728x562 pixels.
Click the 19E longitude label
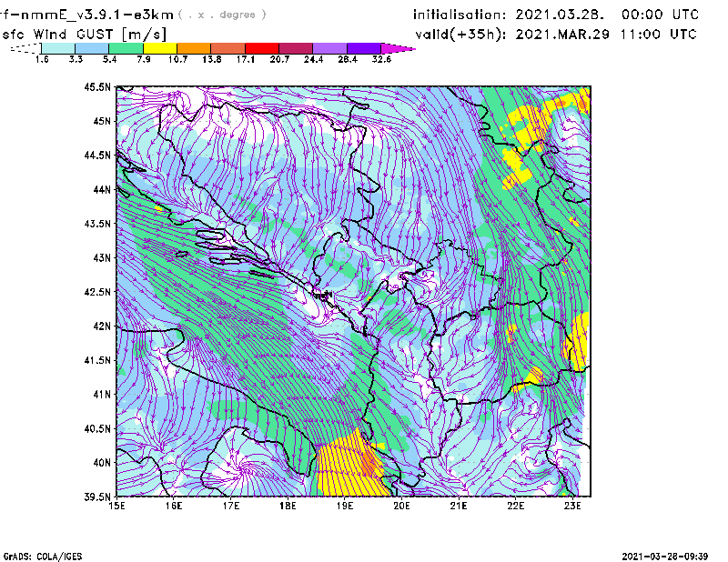[x=345, y=506]
